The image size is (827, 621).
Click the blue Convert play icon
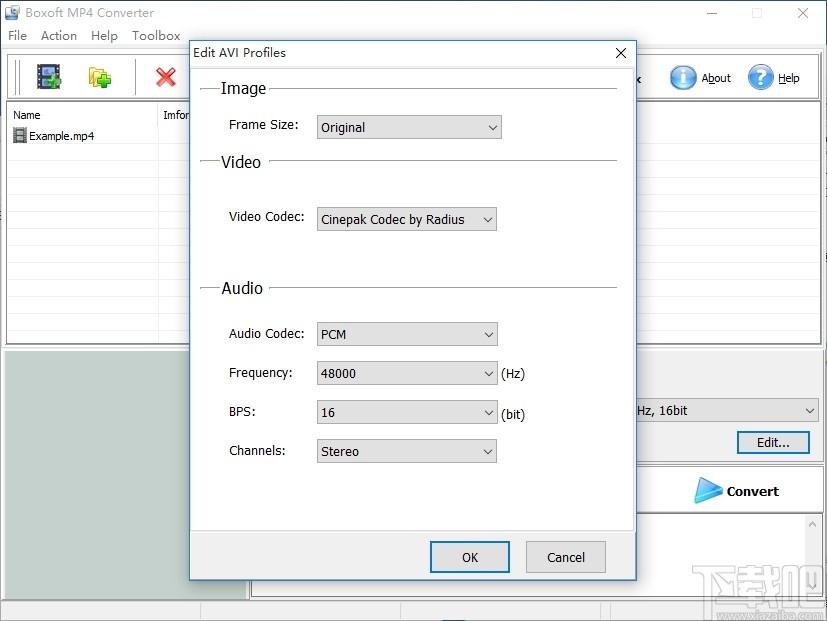[x=707, y=491]
